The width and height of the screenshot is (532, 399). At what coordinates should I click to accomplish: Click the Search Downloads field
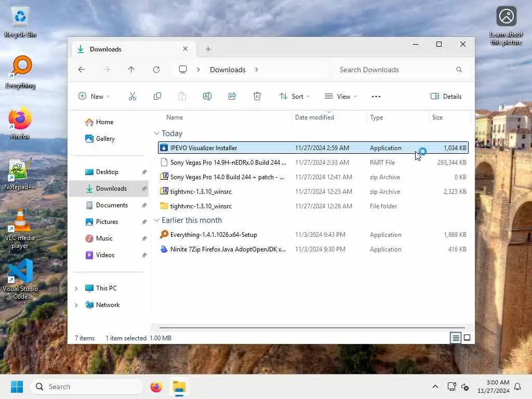click(x=400, y=70)
